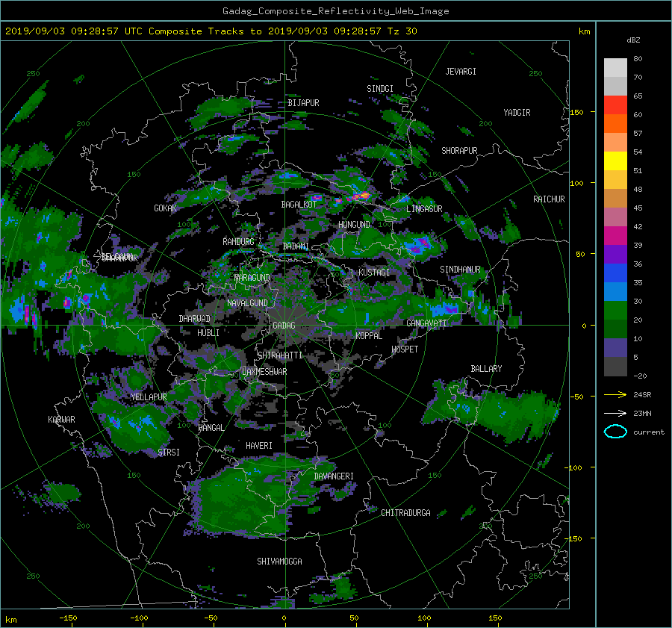Click the KOPPAL city label
The image size is (672, 628).
369,336
